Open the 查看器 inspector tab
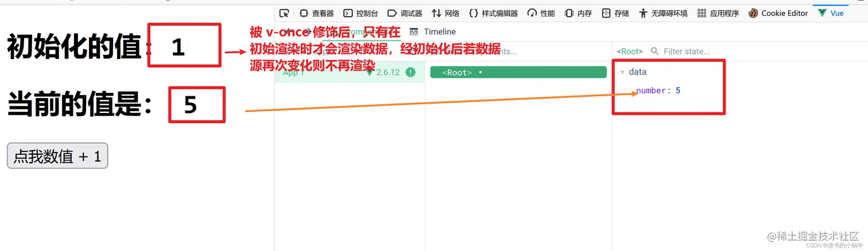Image resolution: width=868 pixels, height=251 pixels. click(316, 13)
